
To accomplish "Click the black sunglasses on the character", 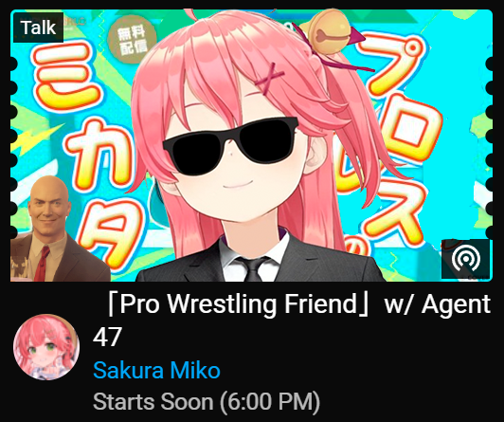I will (230, 144).
